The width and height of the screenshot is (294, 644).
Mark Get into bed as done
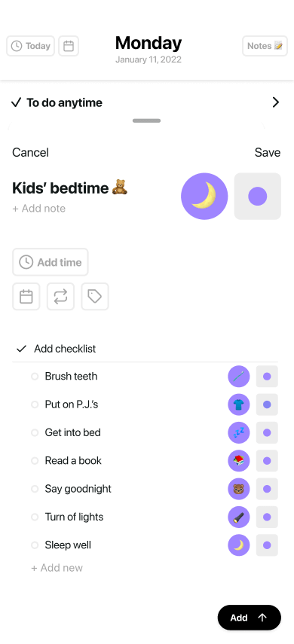35,432
